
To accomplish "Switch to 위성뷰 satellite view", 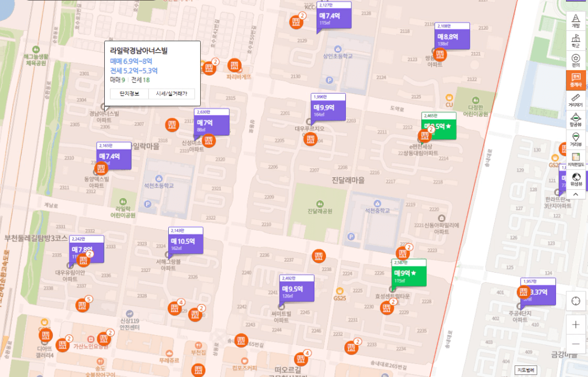I will click(576, 179).
